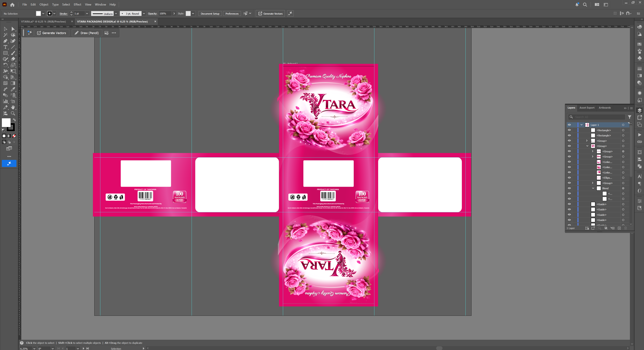Collapse the Blend object tree
Image resolution: width=644 pixels, height=350 pixels.
pyautogui.click(x=593, y=188)
